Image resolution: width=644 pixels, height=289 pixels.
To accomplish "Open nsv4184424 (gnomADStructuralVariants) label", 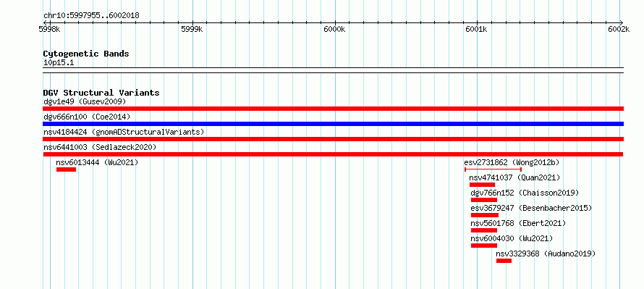I will (124, 132).
